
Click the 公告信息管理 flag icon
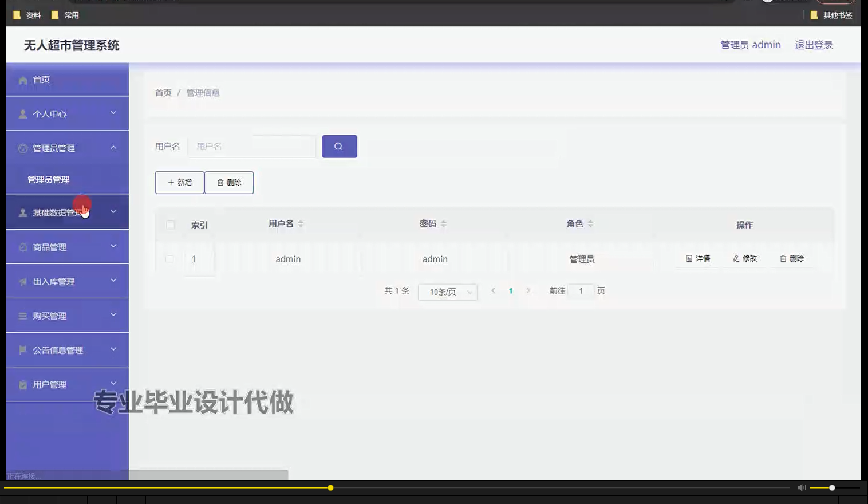pyautogui.click(x=22, y=350)
